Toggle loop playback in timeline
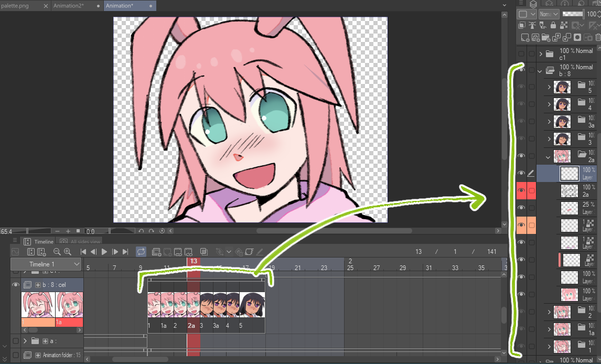 [x=141, y=252]
